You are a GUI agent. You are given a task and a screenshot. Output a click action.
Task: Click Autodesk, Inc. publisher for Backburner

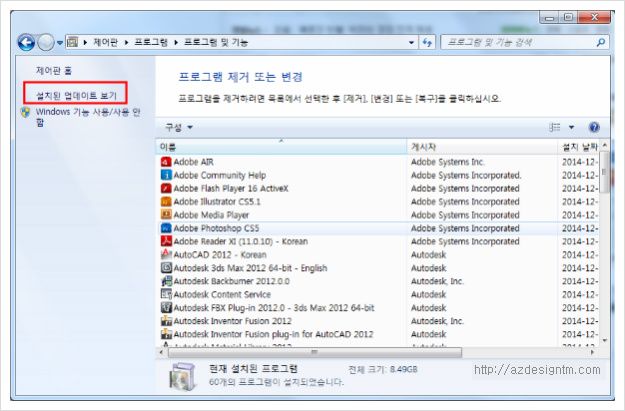tap(437, 281)
